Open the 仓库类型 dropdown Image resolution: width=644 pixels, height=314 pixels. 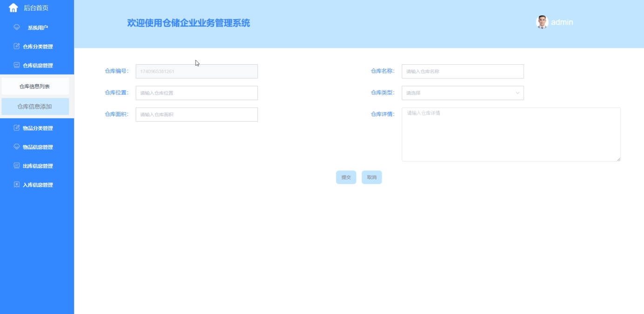463,93
